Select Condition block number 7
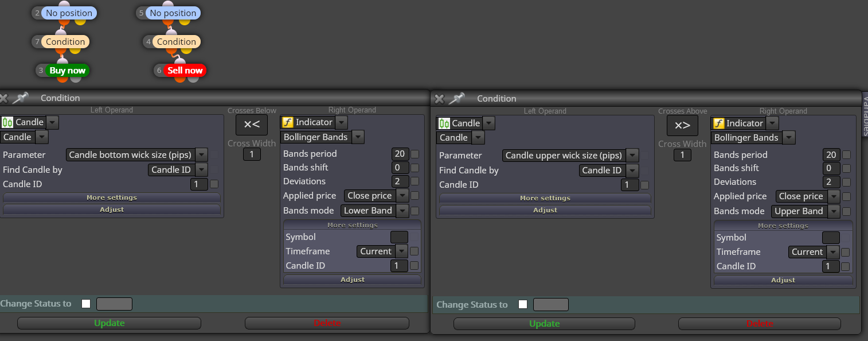Image resolution: width=868 pixels, height=341 pixels. [x=65, y=41]
